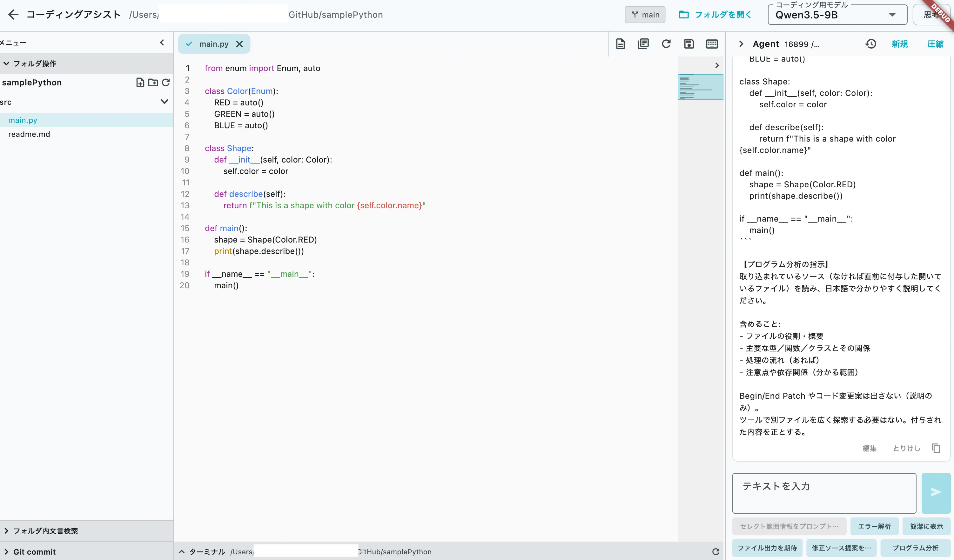Click the code minimap thumbnail
This screenshot has height=560, width=954.
700,87
